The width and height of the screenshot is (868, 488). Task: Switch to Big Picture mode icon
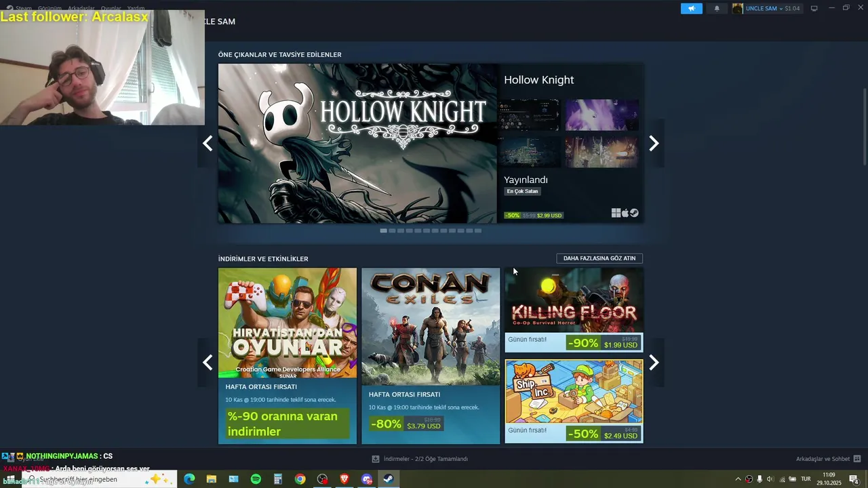[x=814, y=8]
